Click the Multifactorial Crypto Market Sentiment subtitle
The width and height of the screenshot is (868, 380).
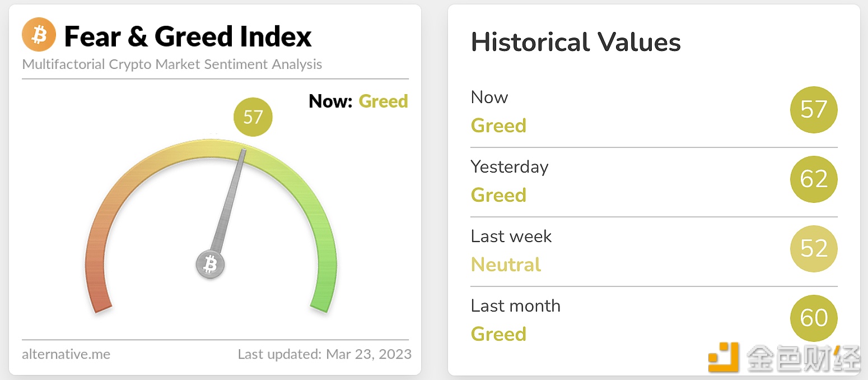172,64
